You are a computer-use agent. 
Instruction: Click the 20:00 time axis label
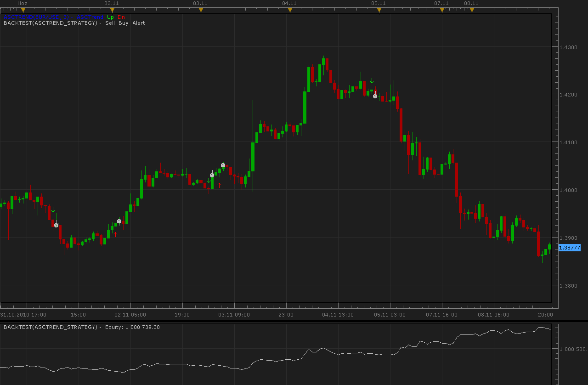pyautogui.click(x=546, y=315)
